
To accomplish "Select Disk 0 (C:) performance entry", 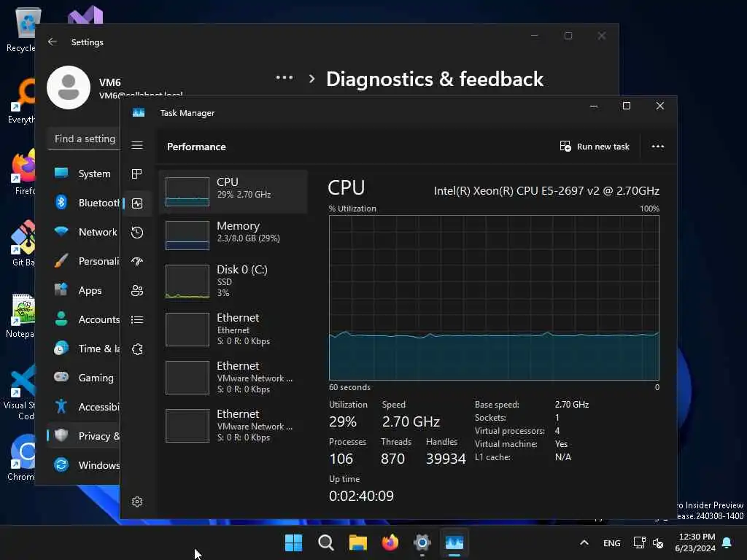I will (x=233, y=281).
